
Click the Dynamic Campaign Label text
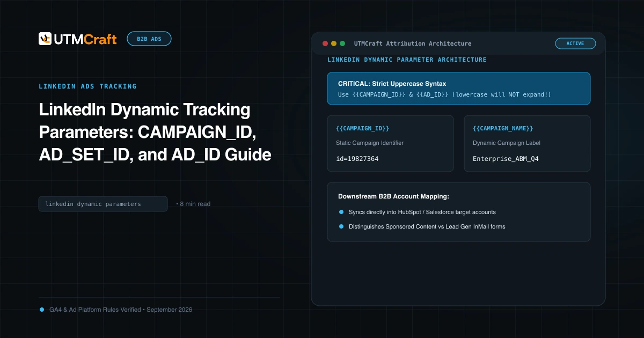pyautogui.click(x=507, y=143)
